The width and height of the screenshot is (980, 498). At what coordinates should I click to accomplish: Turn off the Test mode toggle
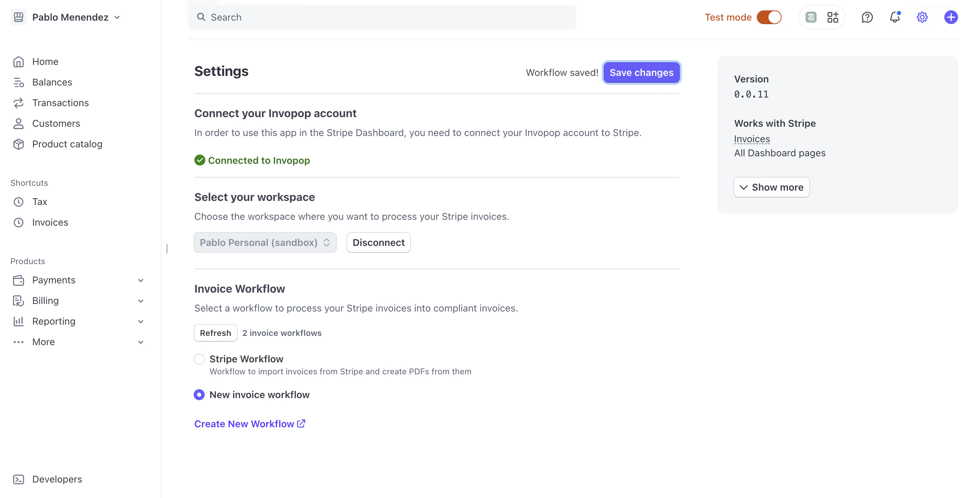click(769, 17)
